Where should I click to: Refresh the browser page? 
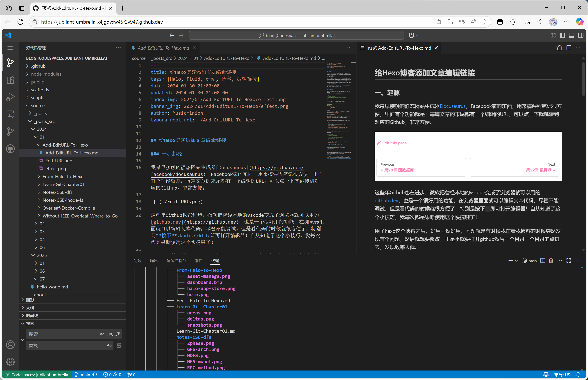(x=20, y=22)
